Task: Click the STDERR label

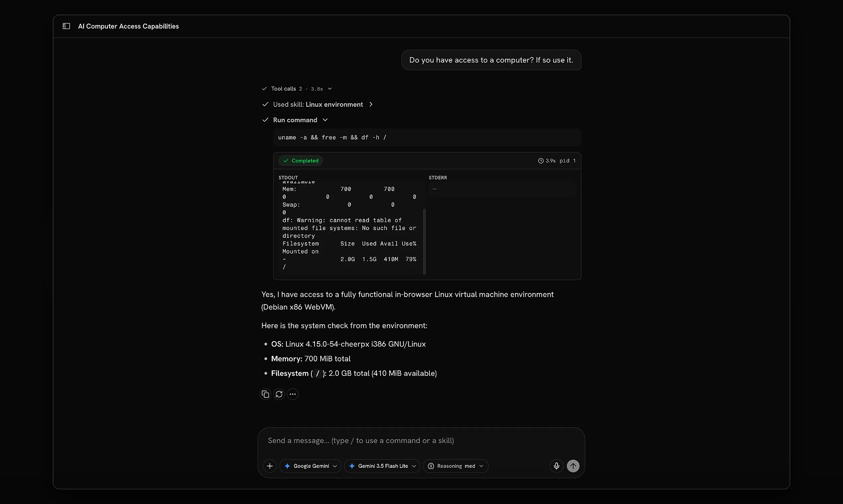Action: [x=437, y=178]
